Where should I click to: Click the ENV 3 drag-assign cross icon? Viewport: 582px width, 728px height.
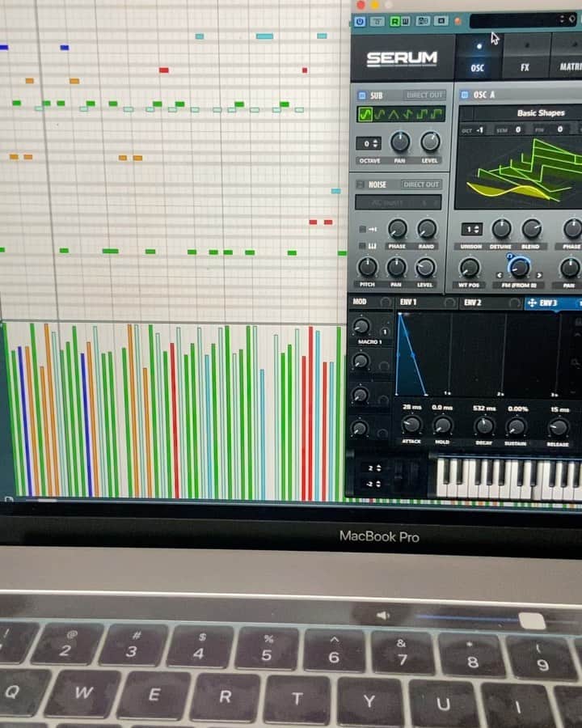pos(532,303)
